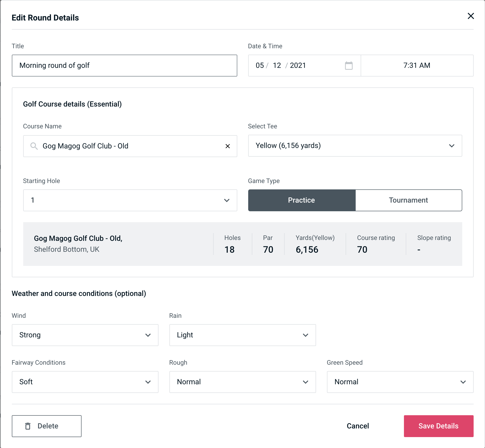
Task: Click the dropdown chevron for Wind condition
Action: coord(149,335)
